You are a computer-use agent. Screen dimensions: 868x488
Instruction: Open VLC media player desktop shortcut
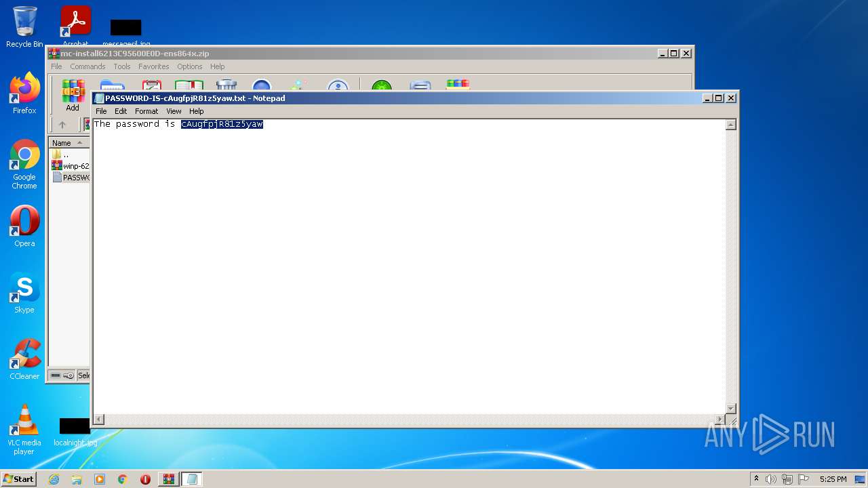point(24,430)
